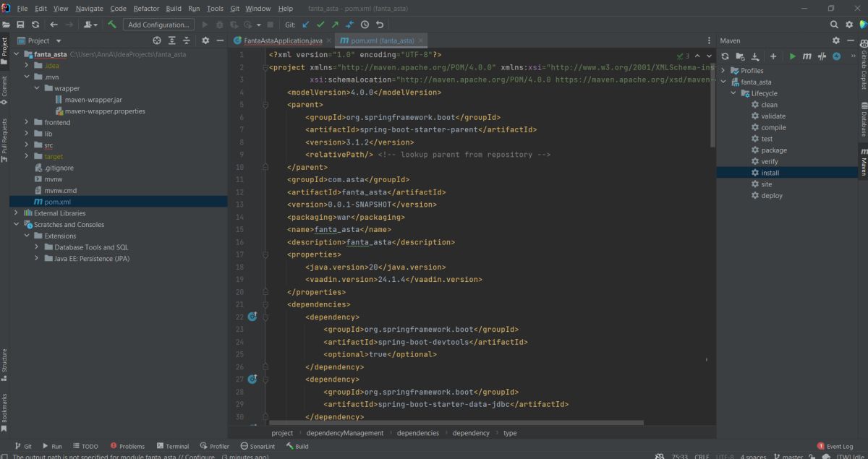Open the Refactor menu
Viewport: 868px width, 459px height.
point(145,9)
